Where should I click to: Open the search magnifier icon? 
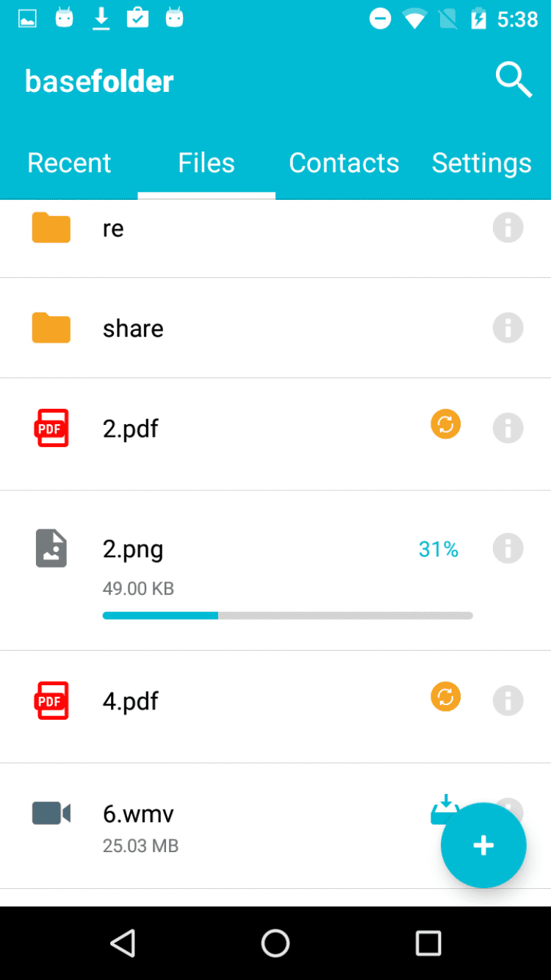(x=514, y=79)
